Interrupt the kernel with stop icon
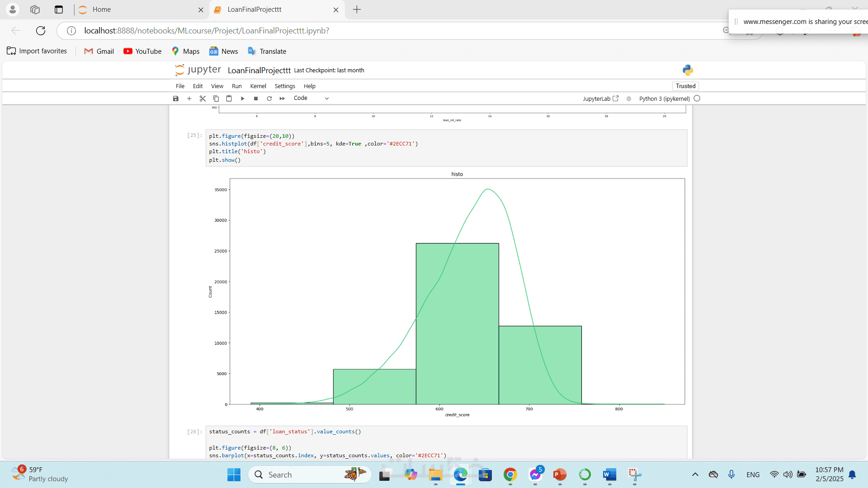This screenshot has width=868, height=488. click(x=256, y=99)
